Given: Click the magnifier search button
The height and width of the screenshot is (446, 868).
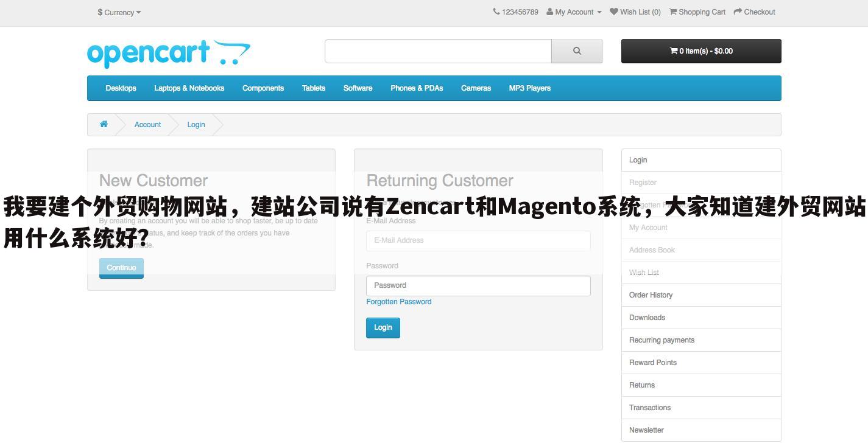Looking at the screenshot, I should pos(577,51).
